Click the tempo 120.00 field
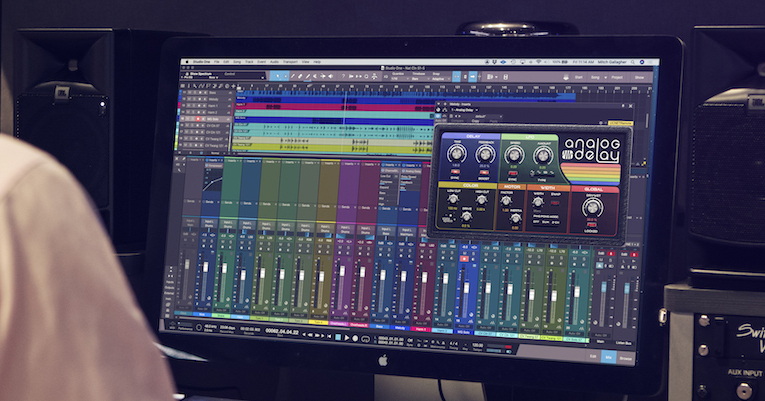This screenshot has width=765, height=401. point(477,345)
